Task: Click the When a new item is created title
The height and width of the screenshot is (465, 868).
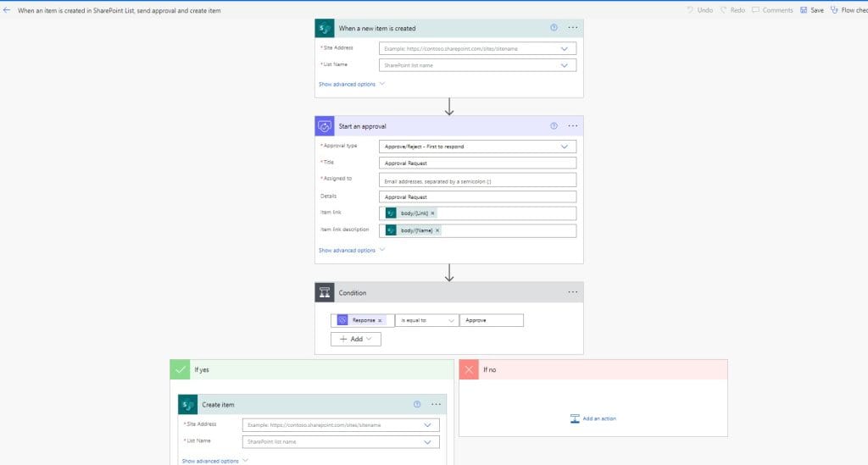Action: (x=376, y=28)
